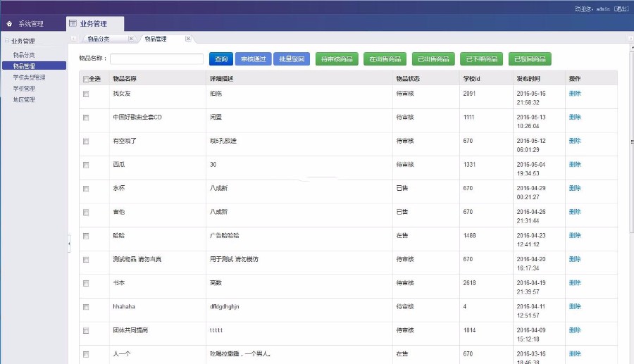Check the row for 西瓜
The image size is (634, 364).
click(86, 165)
